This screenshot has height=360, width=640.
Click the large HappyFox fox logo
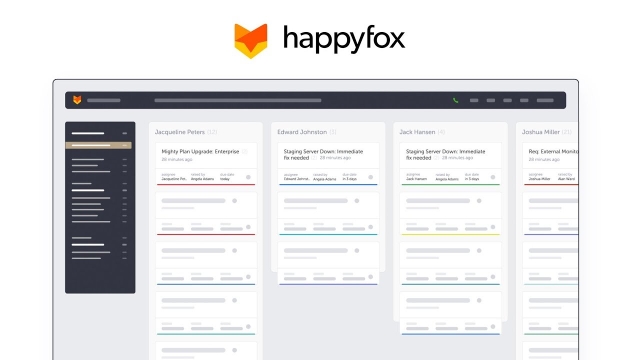pyautogui.click(x=251, y=41)
